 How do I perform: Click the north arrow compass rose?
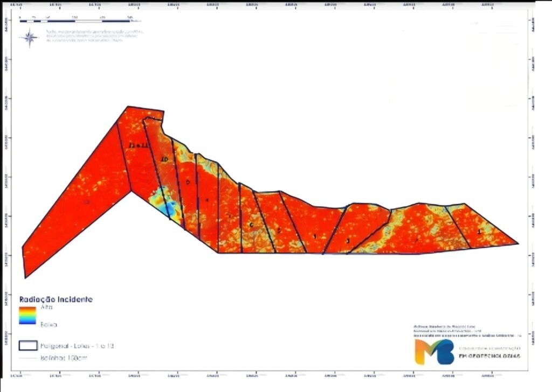click(x=30, y=37)
